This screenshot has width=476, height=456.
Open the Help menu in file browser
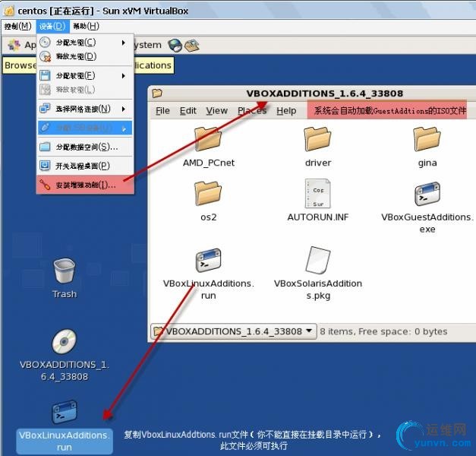click(x=286, y=111)
